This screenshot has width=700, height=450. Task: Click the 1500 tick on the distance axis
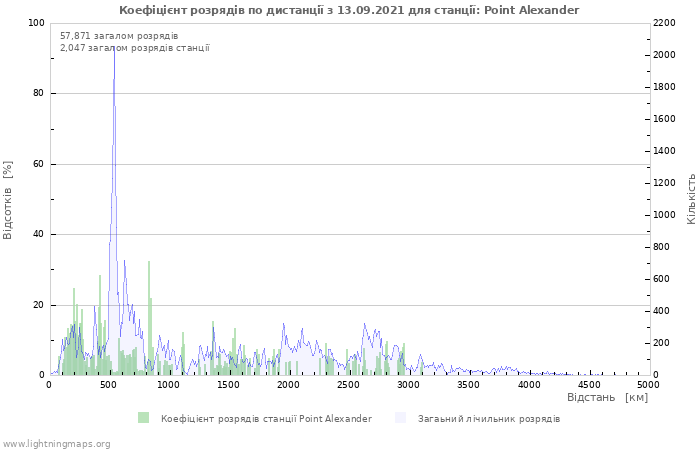pyautogui.click(x=228, y=385)
